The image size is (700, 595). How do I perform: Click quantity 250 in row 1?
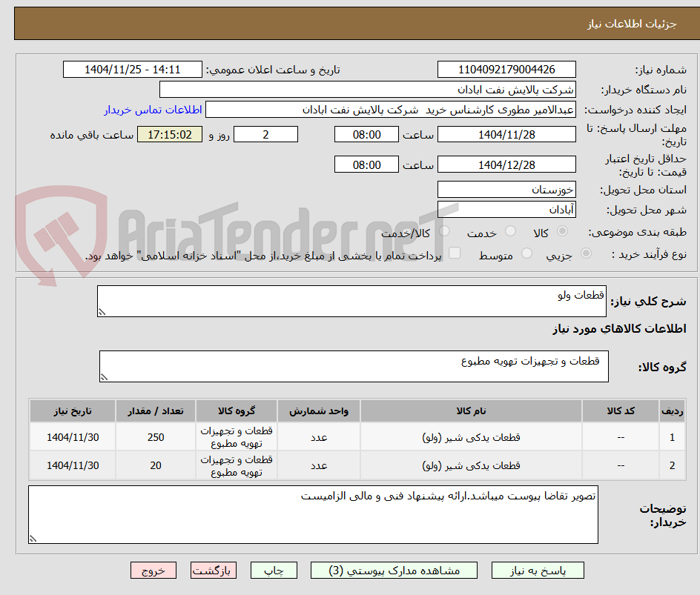click(x=156, y=437)
